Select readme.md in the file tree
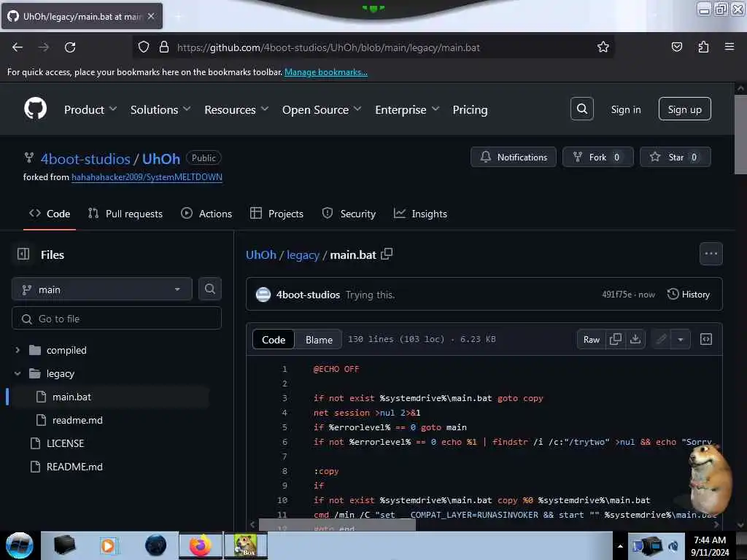This screenshot has height=560, width=747. click(77, 420)
